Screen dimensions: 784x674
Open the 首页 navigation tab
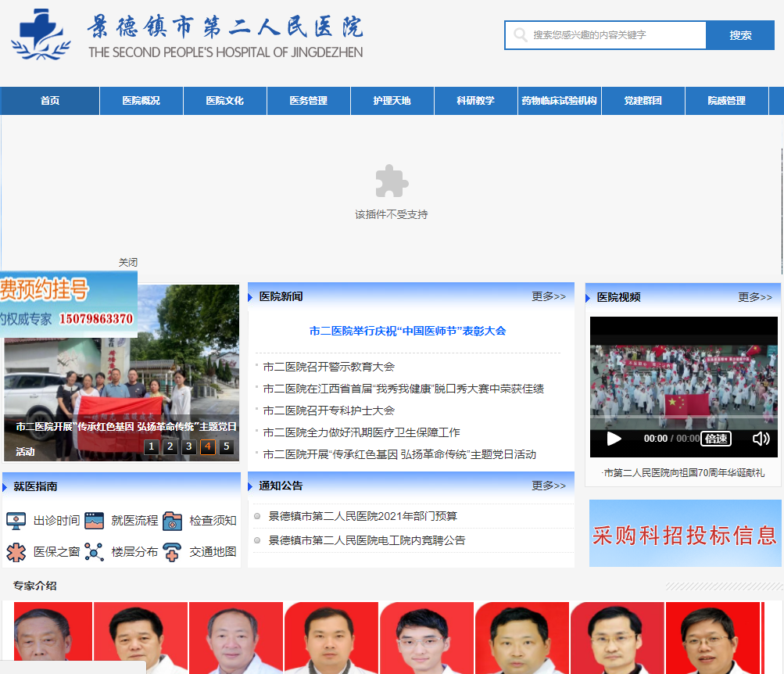49,101
